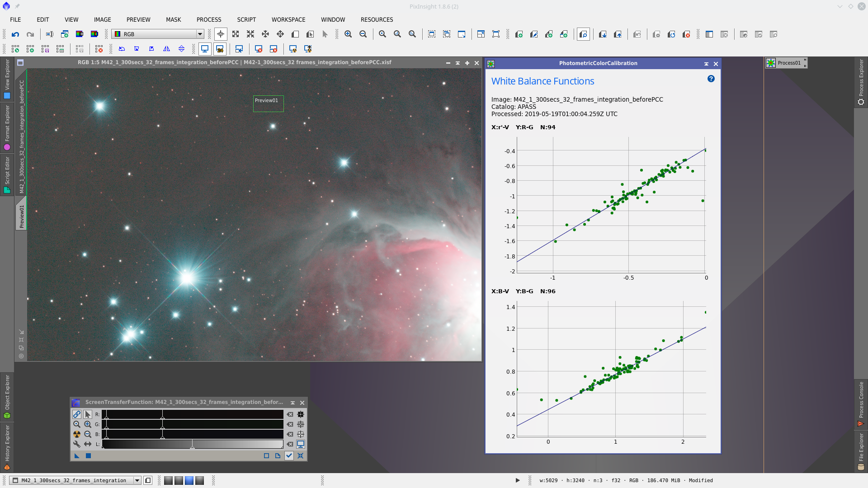Shade the PhotometricColorCalibration window

pos(706,64)
